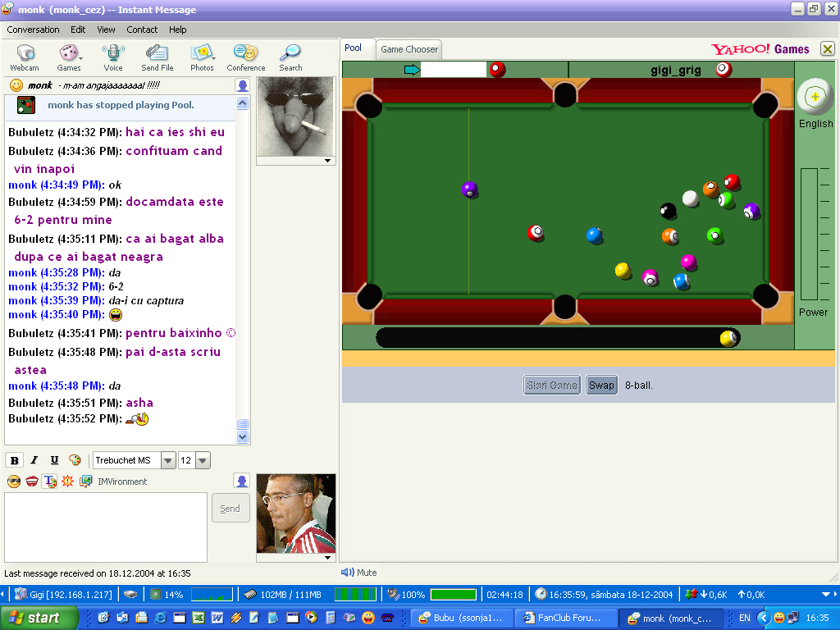The width and height of the screenshot is (840, 630).
Task: Toggle underline text formatting
Action: click(x=54, y=460)
